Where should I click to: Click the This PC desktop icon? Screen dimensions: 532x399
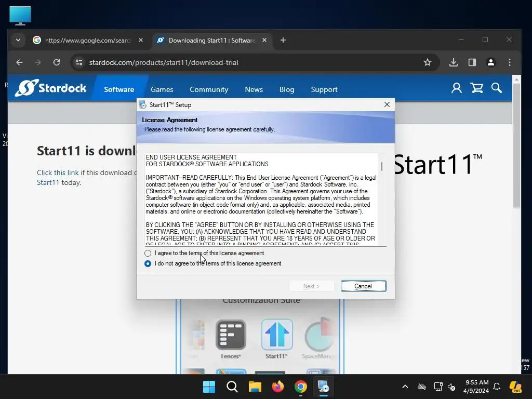[x=20, y=16]
